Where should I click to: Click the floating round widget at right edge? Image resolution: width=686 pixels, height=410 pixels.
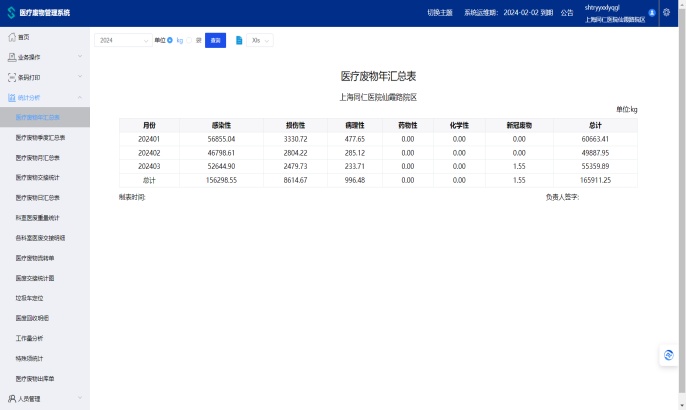(x=669, y=354)
